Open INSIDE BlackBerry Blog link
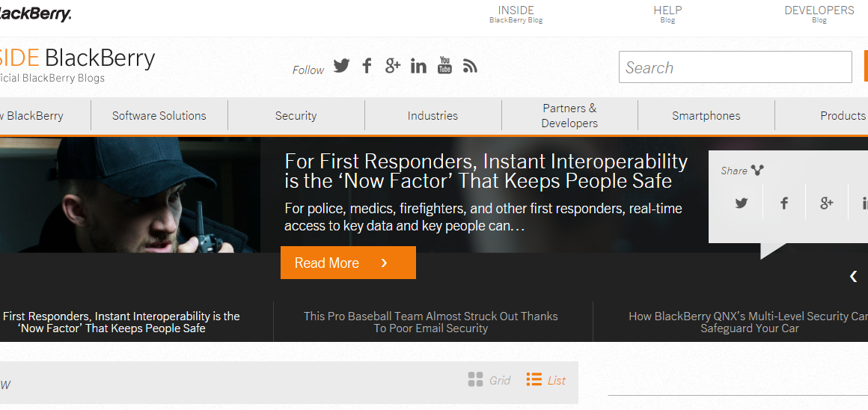This screenshot has height=410, width=868. (516, 14)
